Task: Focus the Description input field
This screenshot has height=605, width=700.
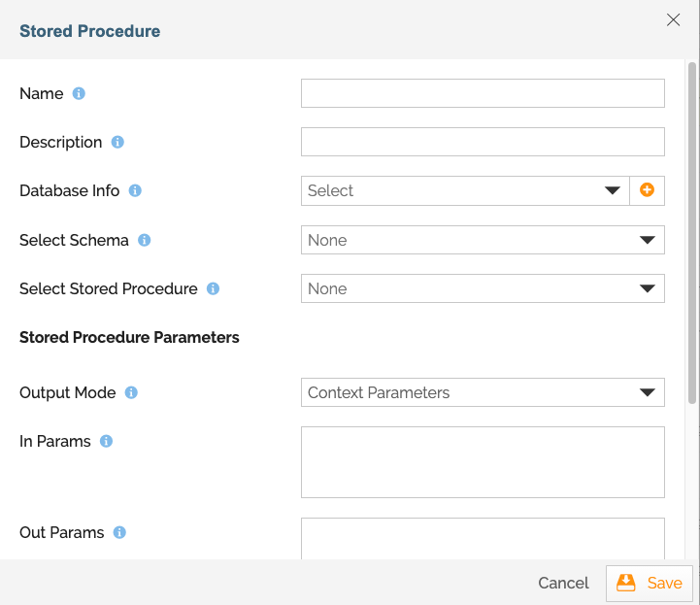Action: coord(483,142)
